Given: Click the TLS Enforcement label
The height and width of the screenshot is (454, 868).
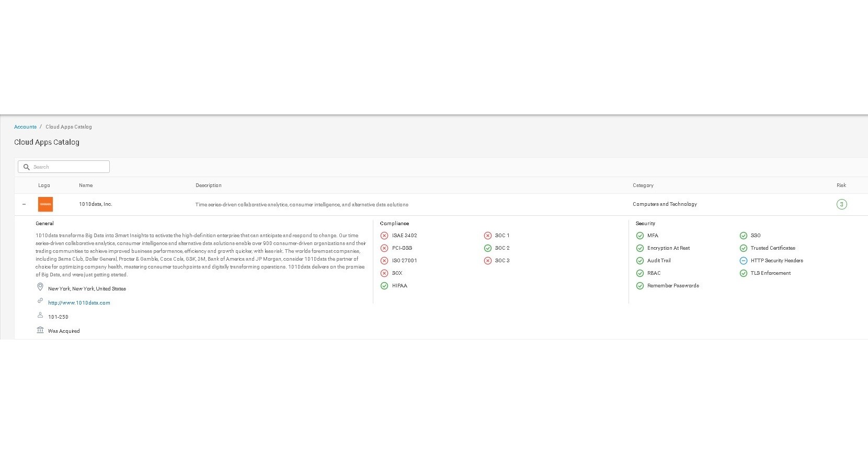Looking at the screenshot, I should pyautogui.click(x=771, y=273).
